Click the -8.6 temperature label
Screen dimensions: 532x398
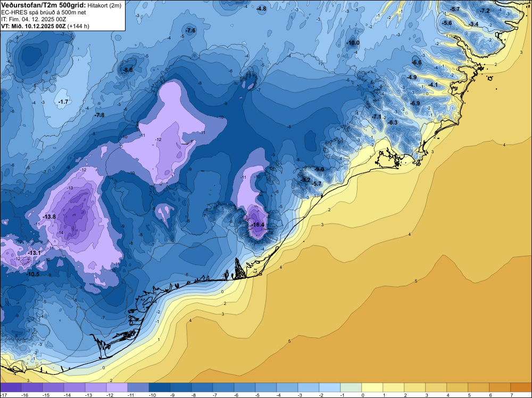[128, 70]
